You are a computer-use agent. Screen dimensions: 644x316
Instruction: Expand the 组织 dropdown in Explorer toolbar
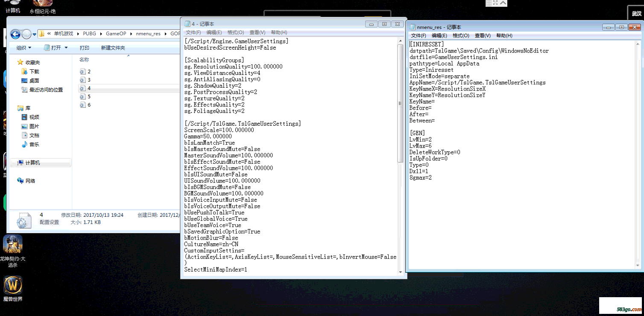click(x=24, y=48)
